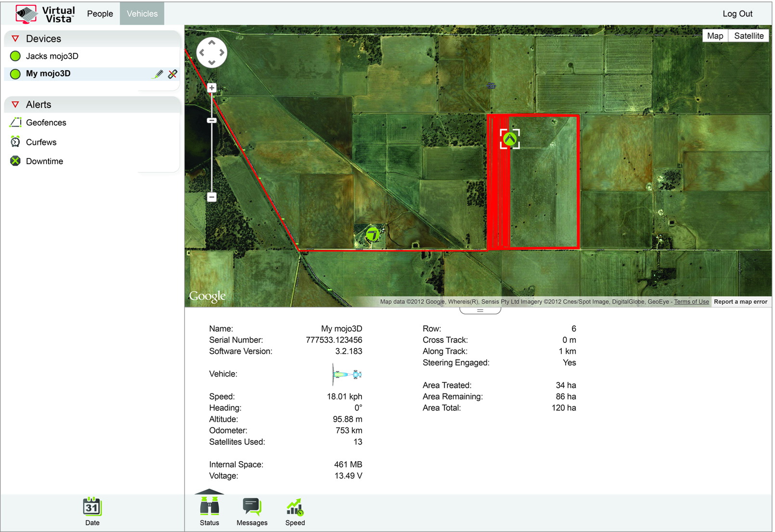The image size is (775, 532).
Task: Click the delete icon for My mojo3D
Action: [x=172, y=74]
